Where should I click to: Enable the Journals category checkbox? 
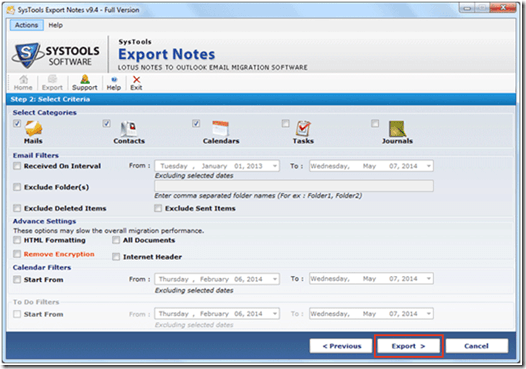pyautogui.click(x=375, y=123)
